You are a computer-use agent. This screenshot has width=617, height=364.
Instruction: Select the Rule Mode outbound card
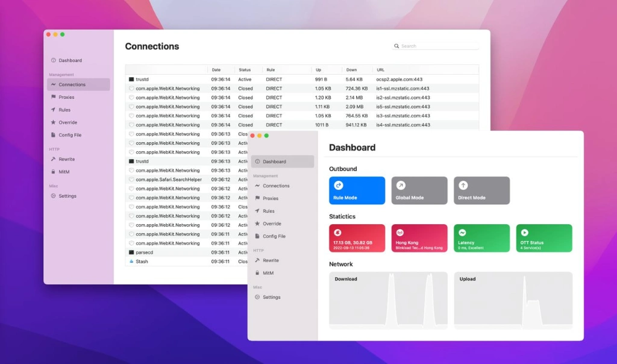357,190
